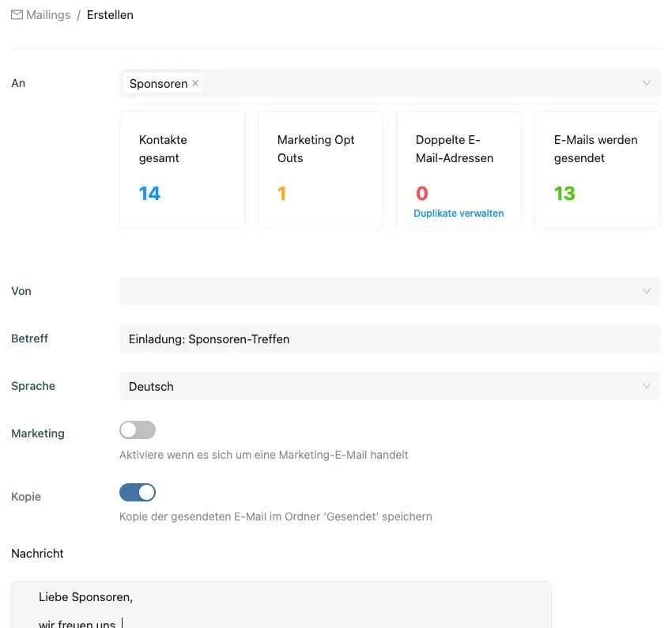Enable the Marketing toggle switch

138,430
